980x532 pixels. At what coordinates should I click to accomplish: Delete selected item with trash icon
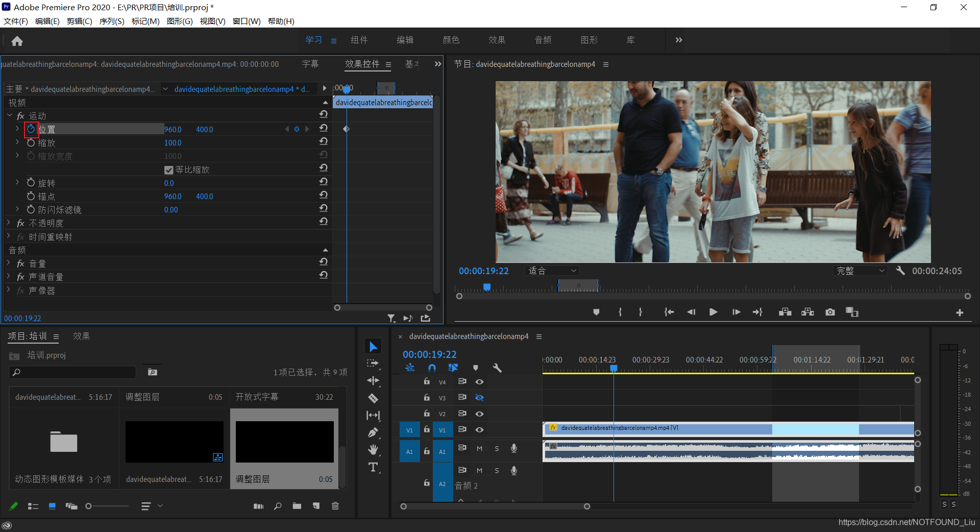pyautogui.click(x=335, y=506)
